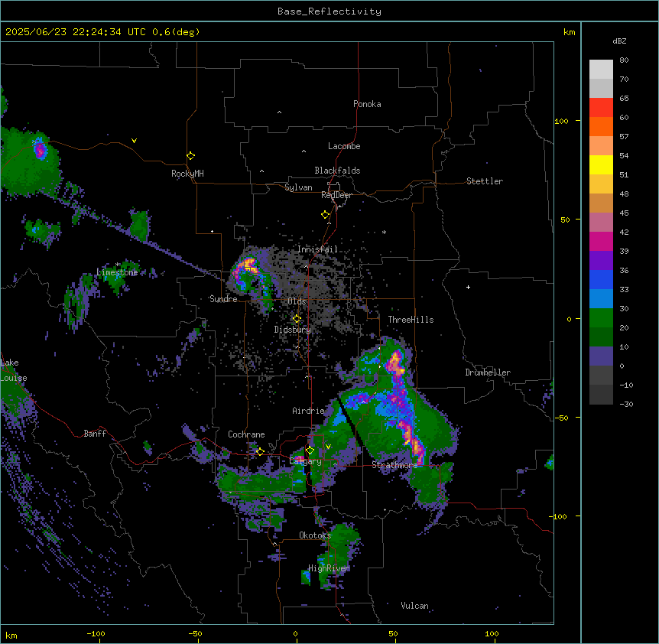The width and height of the screenshot is (659, 644).
Task: Select the Calgary label
Action: (305, 461)
